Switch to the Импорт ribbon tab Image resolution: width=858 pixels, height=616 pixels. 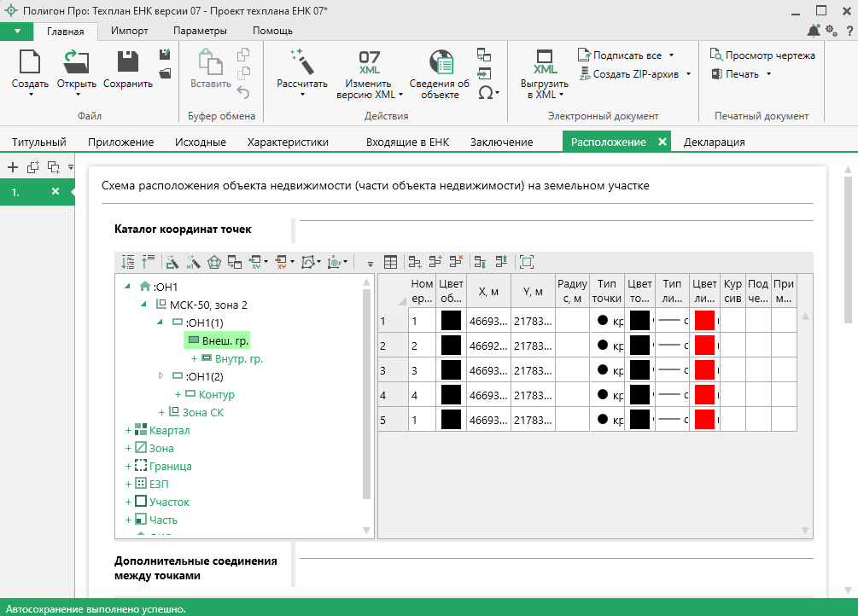click(129, 31)
